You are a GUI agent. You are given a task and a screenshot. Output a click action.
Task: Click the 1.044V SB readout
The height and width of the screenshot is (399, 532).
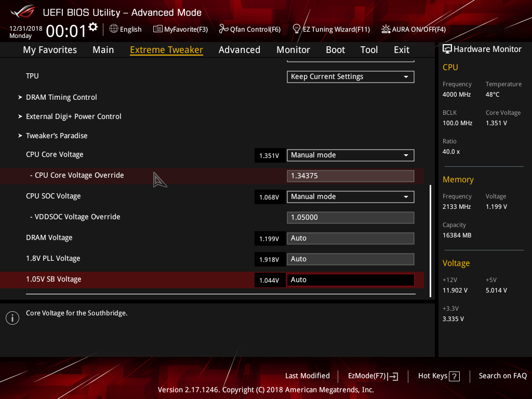tap(270, 280)
